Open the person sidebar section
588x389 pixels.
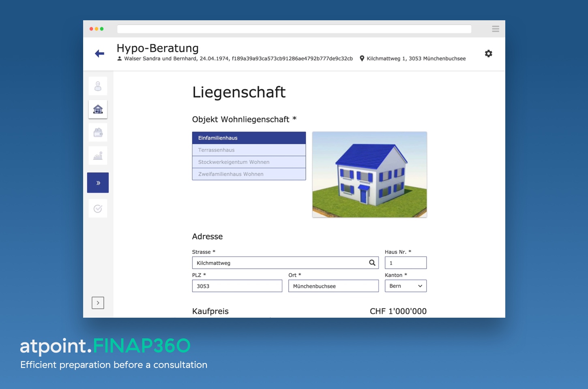point(98,86)
